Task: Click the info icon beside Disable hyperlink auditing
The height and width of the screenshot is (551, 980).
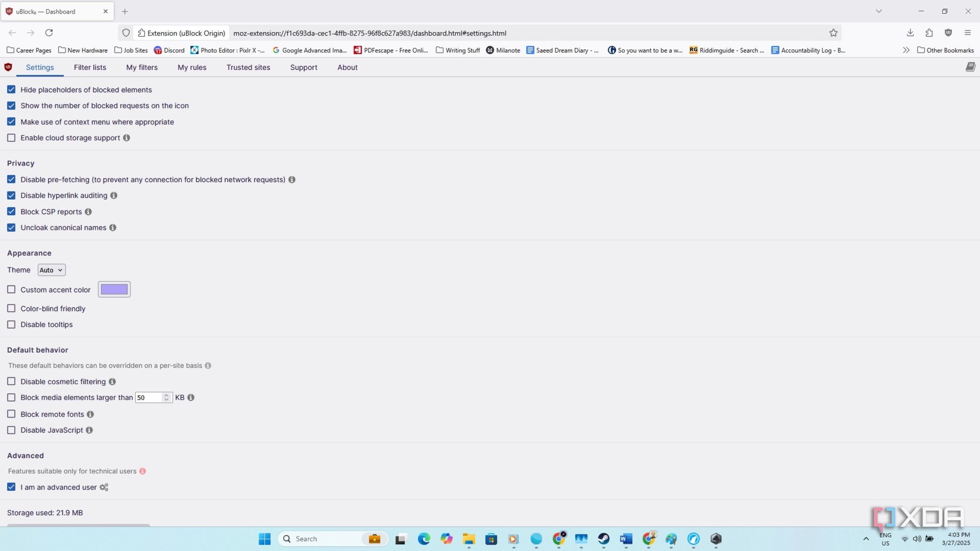Action: click(x=113, y=195)
